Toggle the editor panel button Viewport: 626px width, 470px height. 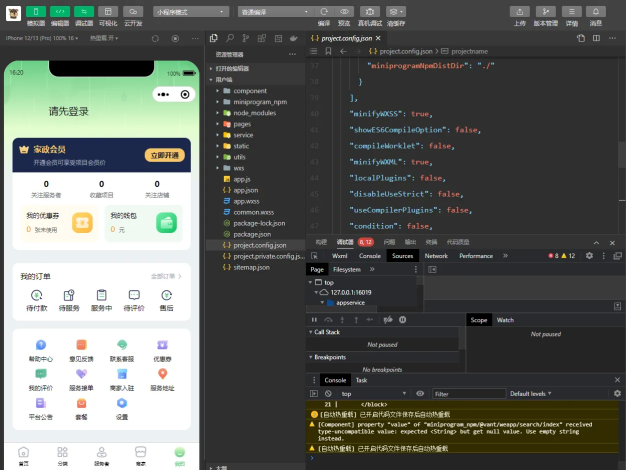(60, 12)
